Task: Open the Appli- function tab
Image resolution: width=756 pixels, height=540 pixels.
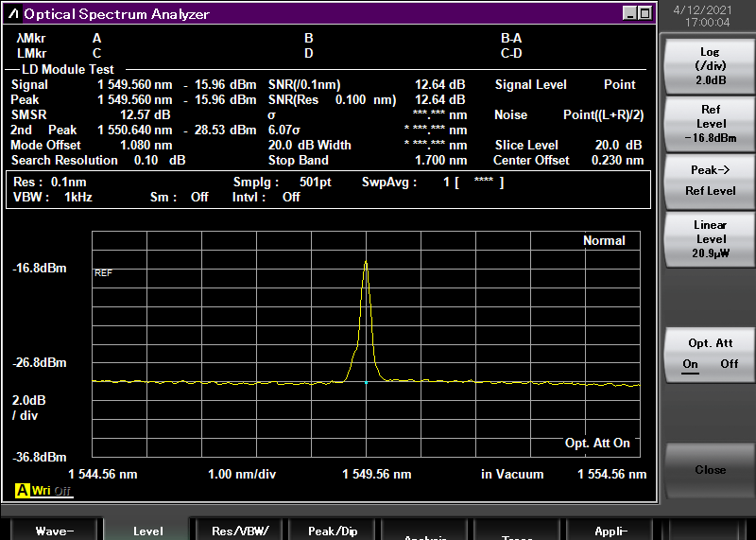Action: (x=610, y=531)
